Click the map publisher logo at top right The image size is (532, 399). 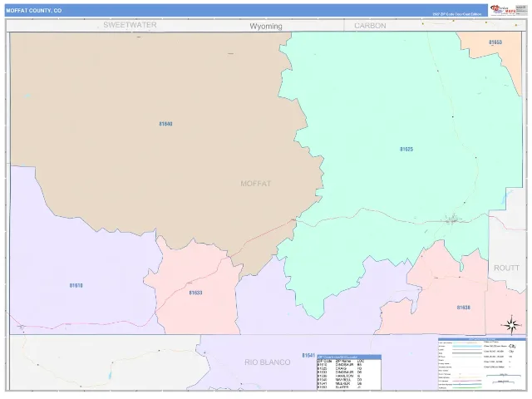[503, 10]
